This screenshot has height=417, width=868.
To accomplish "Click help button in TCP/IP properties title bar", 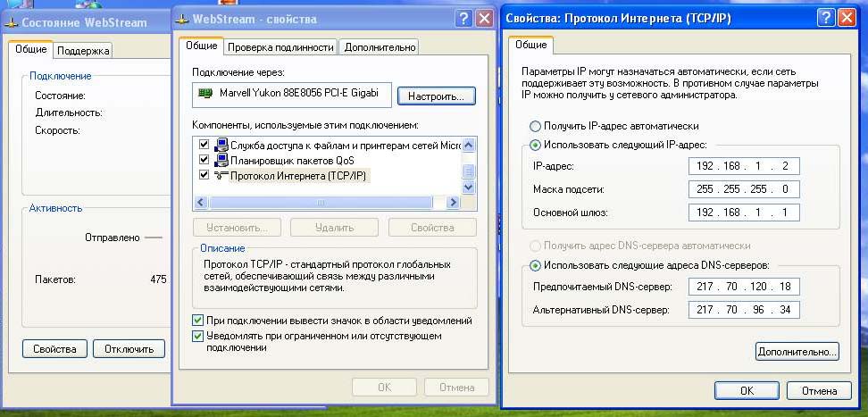I will pos(827,18).
